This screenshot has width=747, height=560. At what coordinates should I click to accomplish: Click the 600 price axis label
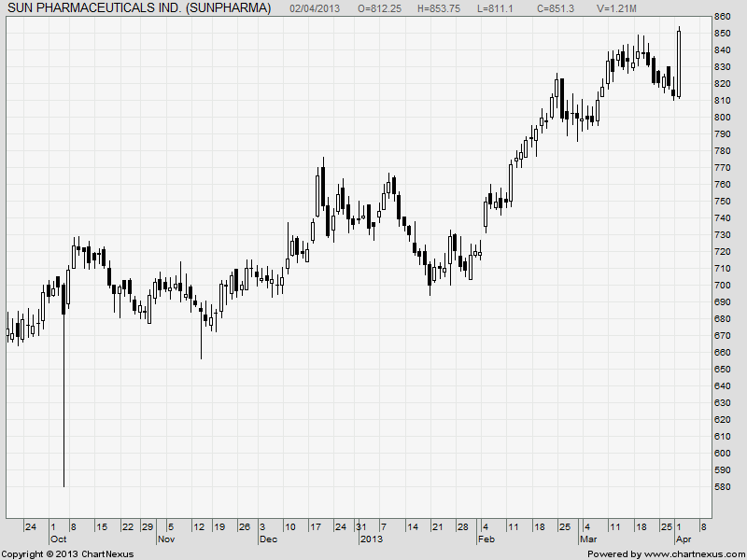click(x=722, y=454)
